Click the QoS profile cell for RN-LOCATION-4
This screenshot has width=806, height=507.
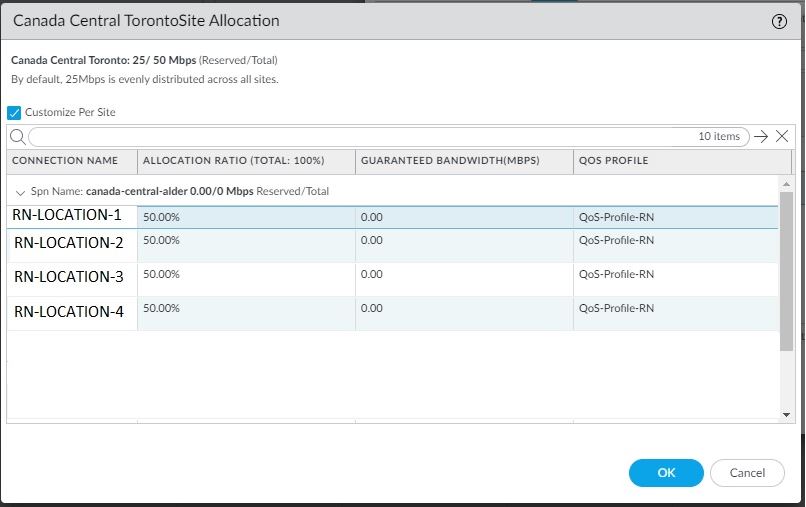[x=675, y=309]
